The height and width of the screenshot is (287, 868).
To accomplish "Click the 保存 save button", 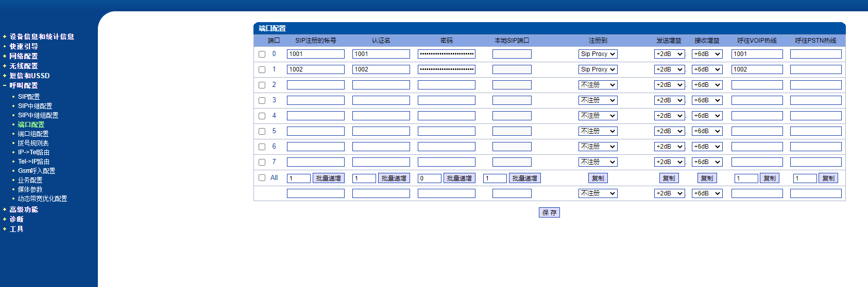I will tap(549, 212).
